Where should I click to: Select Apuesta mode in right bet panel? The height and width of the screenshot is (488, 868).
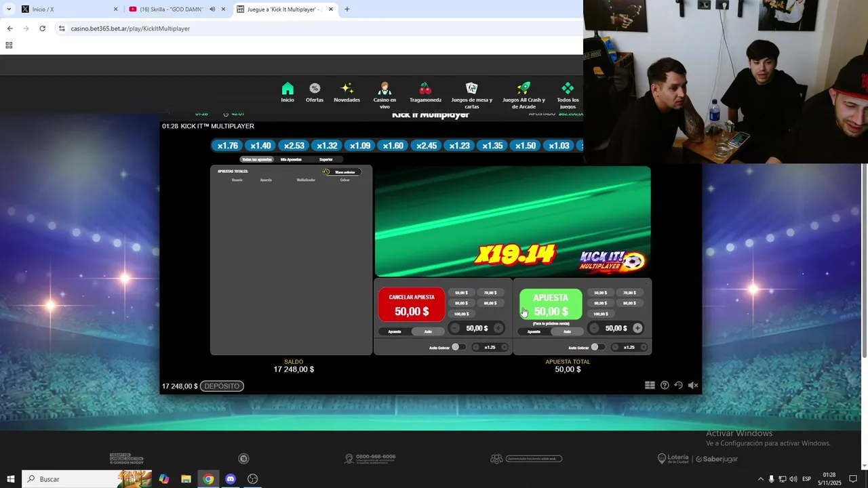pos(534,331)
